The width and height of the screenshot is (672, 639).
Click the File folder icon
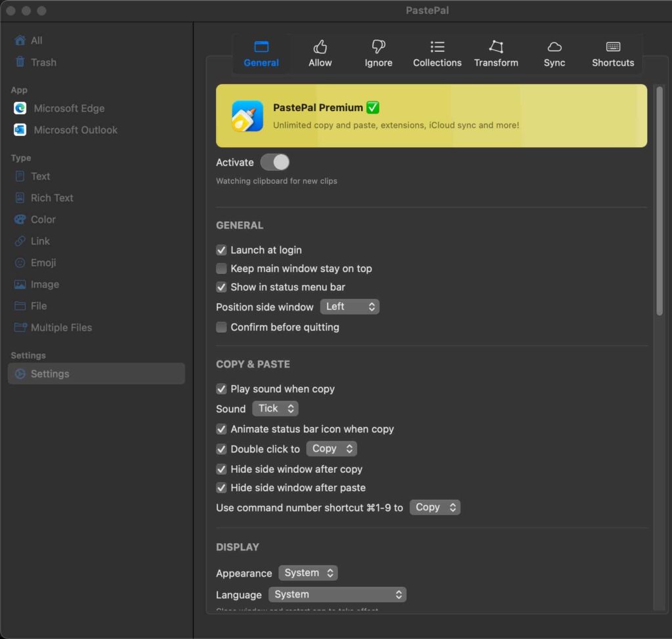(x=20, y=306)
